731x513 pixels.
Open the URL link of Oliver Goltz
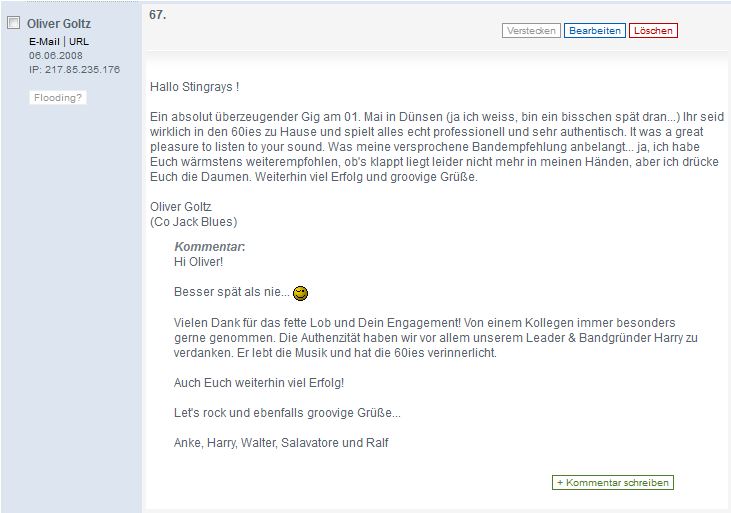pyautogui.click(x=79, y=42)
